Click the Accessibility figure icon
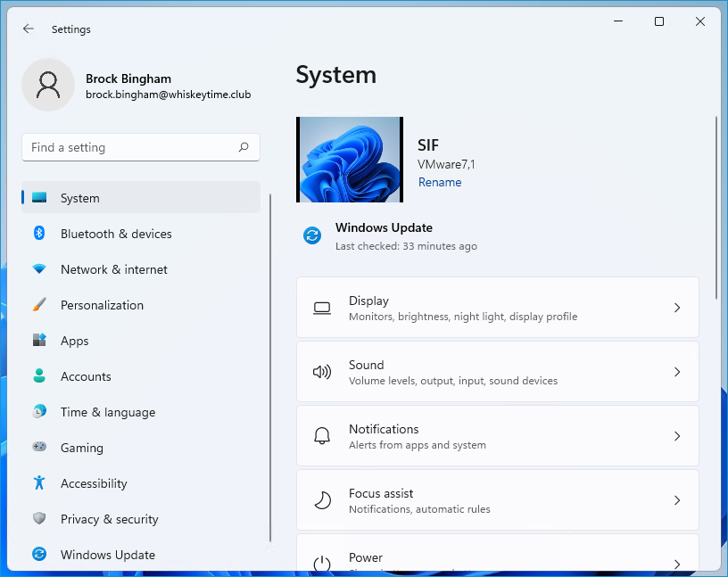Image resolution: width=728 pixels, height=577 pixels. pyautogui.click(x=39, y=483)
